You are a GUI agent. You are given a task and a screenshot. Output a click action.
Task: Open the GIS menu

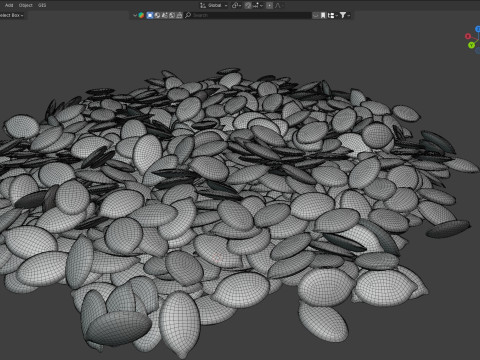tap(42, 5)
